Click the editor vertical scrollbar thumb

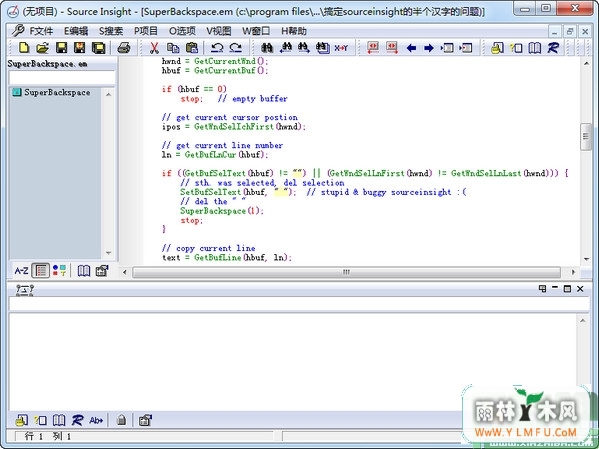pos(586,137)
